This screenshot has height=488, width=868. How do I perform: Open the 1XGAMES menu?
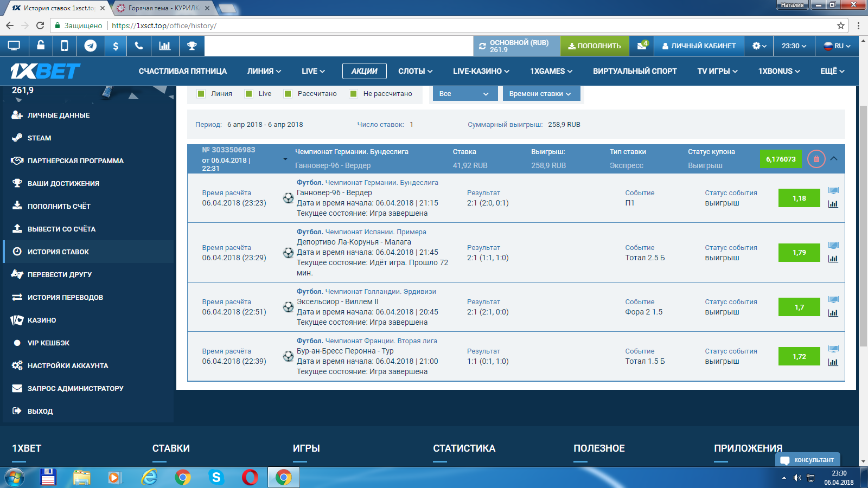(551, 71)
